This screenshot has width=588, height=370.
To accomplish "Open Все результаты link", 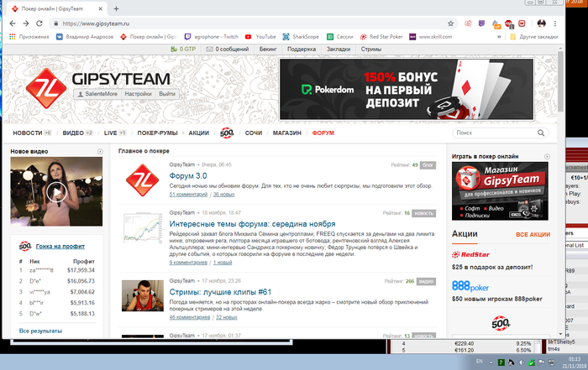I will [40, 331].
